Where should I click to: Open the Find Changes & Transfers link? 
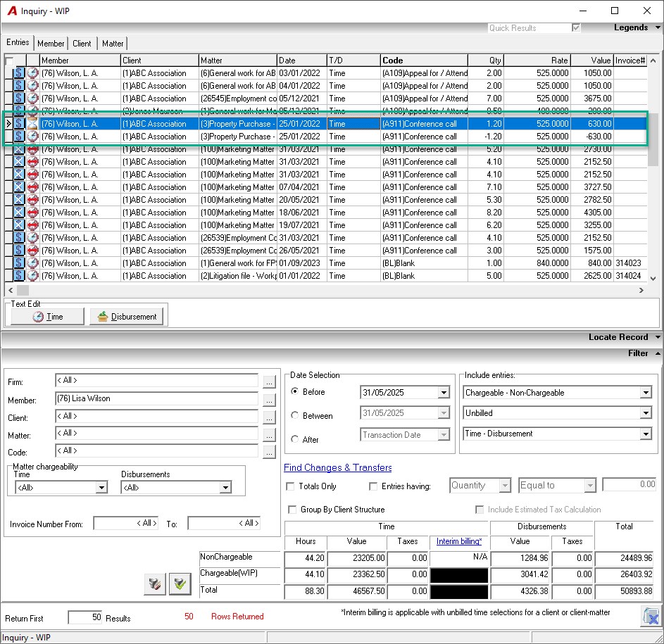coord(337,467)
